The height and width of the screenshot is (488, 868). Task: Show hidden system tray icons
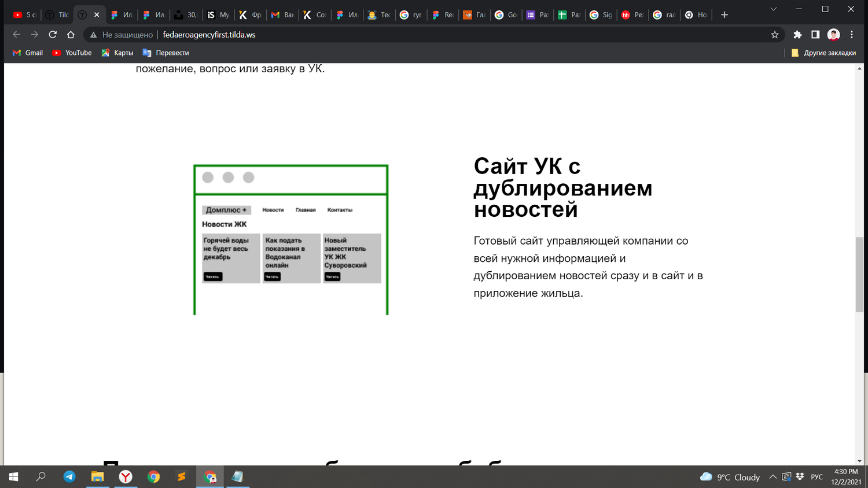pos(773,476)
